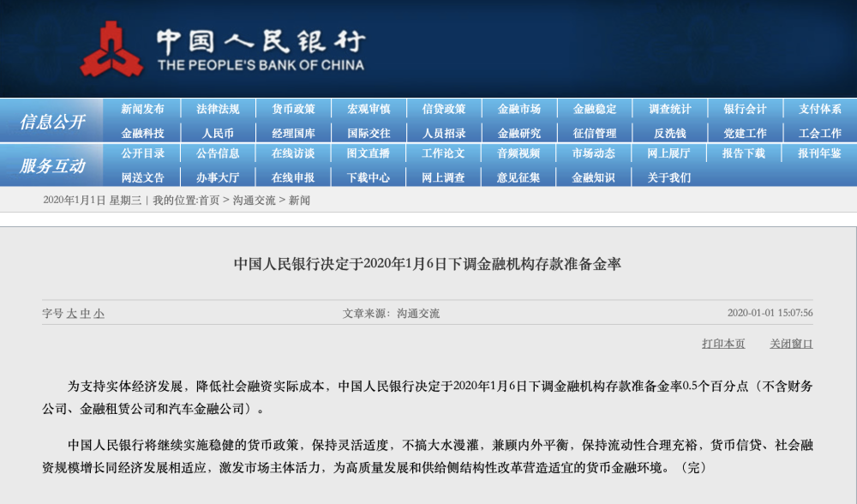This screenshot has width=857, height=504.
Task: Click THE PEOPLE'S BANK OF CHINA text
Action: click(x=261, y=65)
